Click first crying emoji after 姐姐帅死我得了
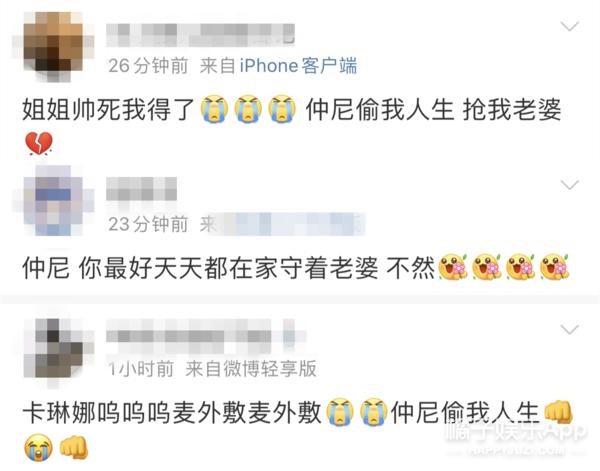This screenshot has width=600, height=471. coord(215,109)
